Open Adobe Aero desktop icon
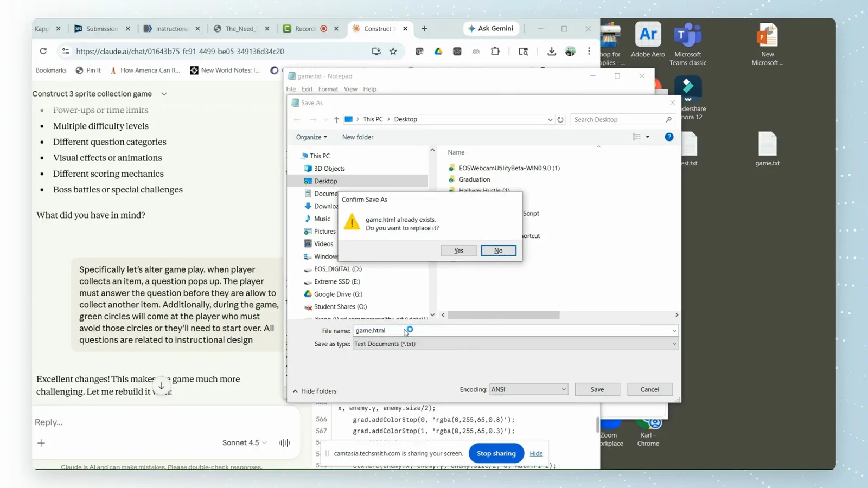The width and height of the screenshot is (868, 488). click(648, 40)
